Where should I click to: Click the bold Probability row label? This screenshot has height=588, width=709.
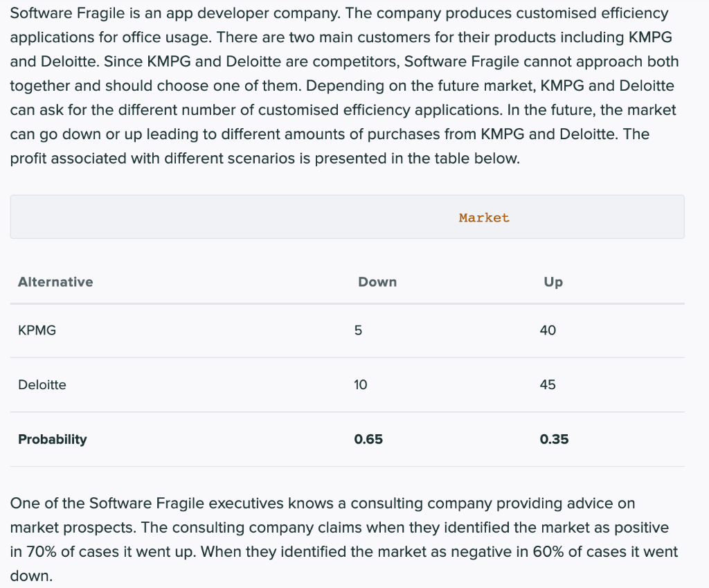click(53, 439)
